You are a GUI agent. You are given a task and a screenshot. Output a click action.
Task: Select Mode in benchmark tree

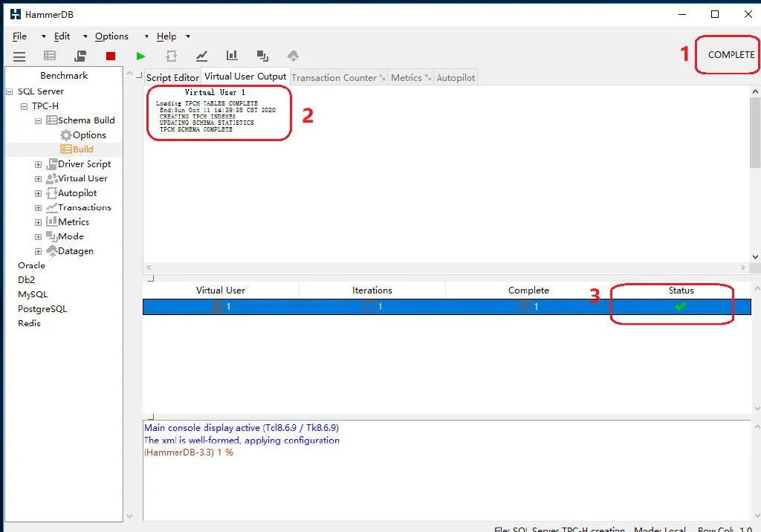(x=71, y=236)
